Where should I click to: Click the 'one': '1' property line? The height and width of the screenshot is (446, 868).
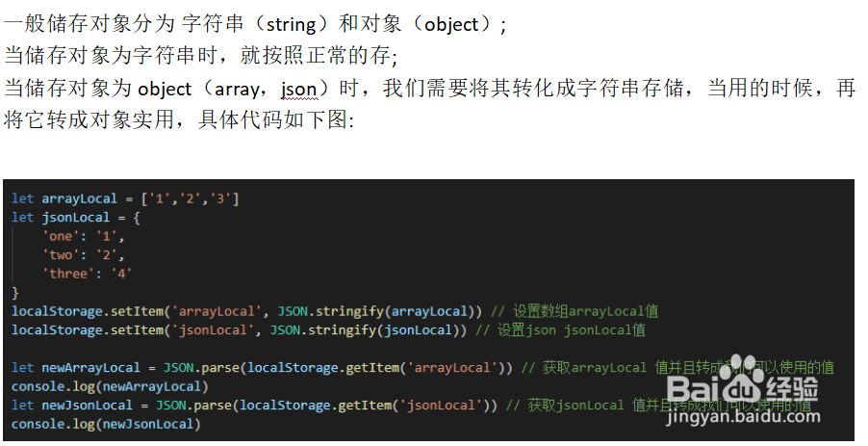pos(83,235)
